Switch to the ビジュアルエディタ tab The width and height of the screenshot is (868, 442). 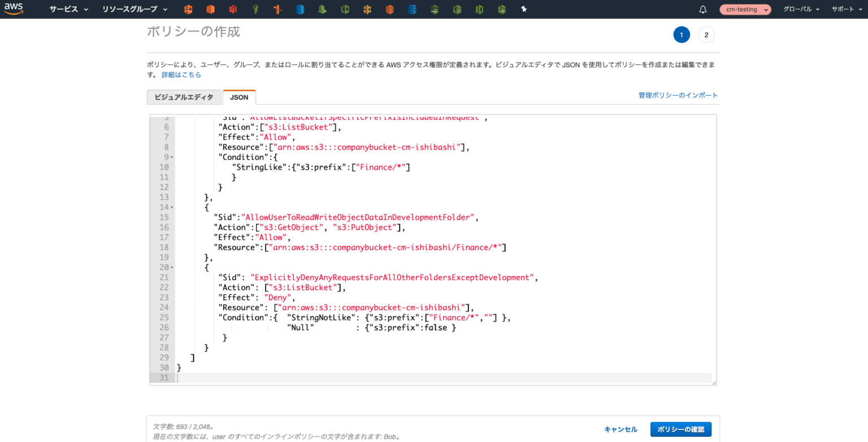pos(184,97)
